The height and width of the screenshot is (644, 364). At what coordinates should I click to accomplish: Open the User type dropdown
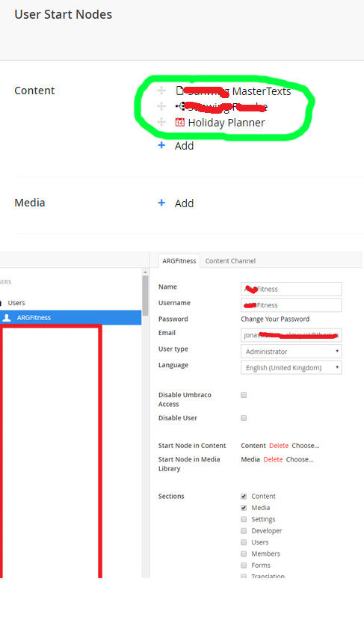pyautogui.click(x=291, y=351)
